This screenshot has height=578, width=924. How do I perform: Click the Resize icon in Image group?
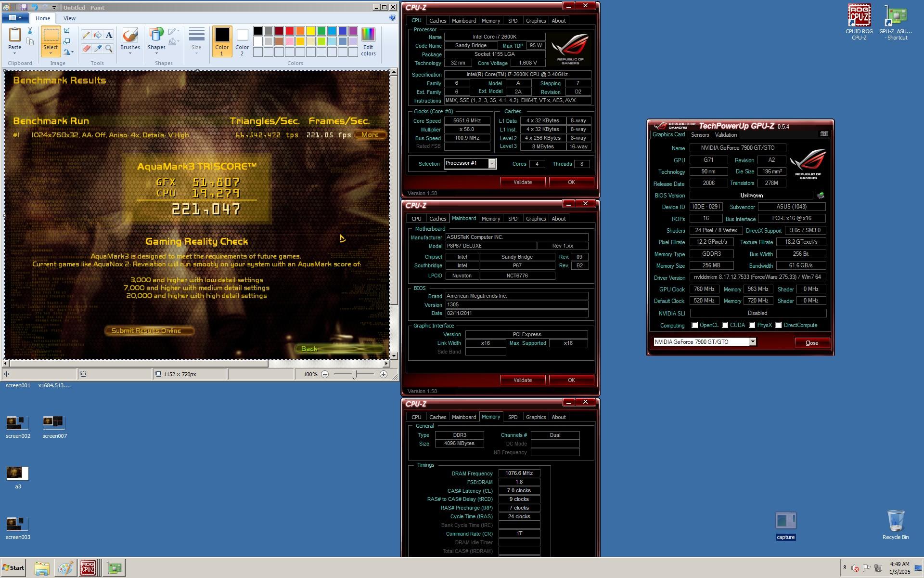(x=67, y=41)
